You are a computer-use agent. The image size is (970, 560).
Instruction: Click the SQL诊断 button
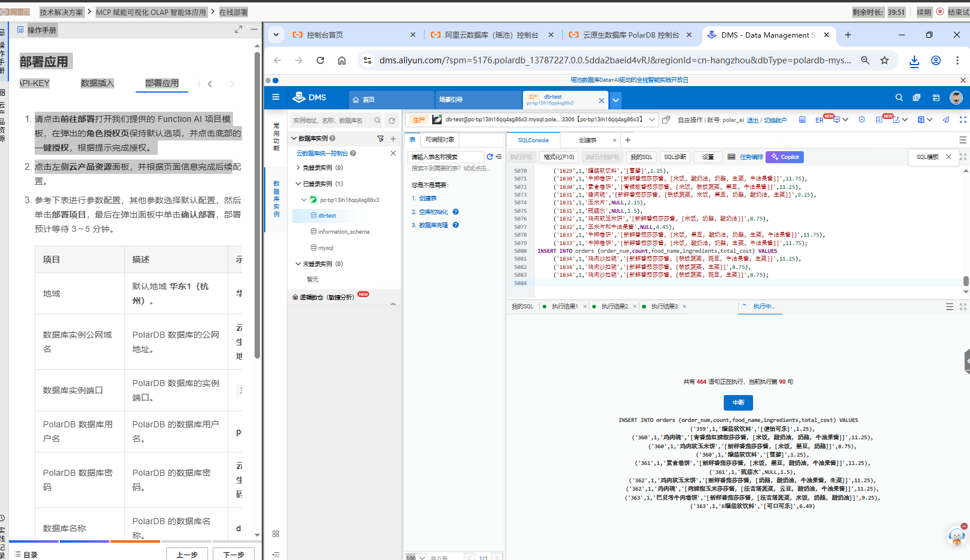click(675, 157)
